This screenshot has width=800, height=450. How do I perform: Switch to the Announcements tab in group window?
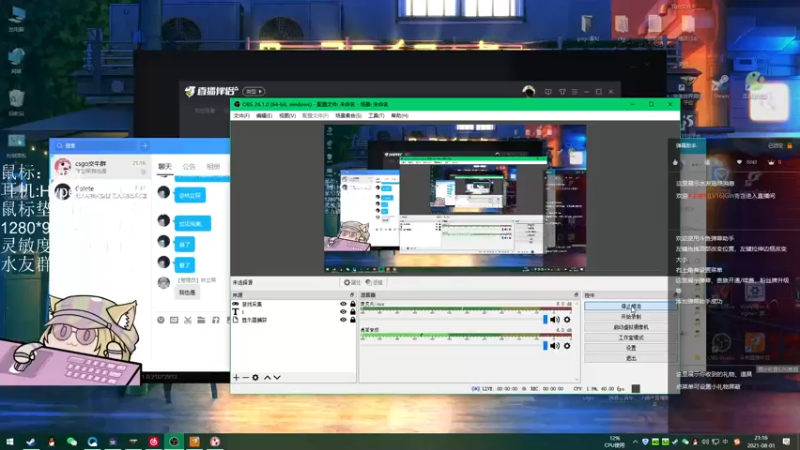tap(189, 167)
